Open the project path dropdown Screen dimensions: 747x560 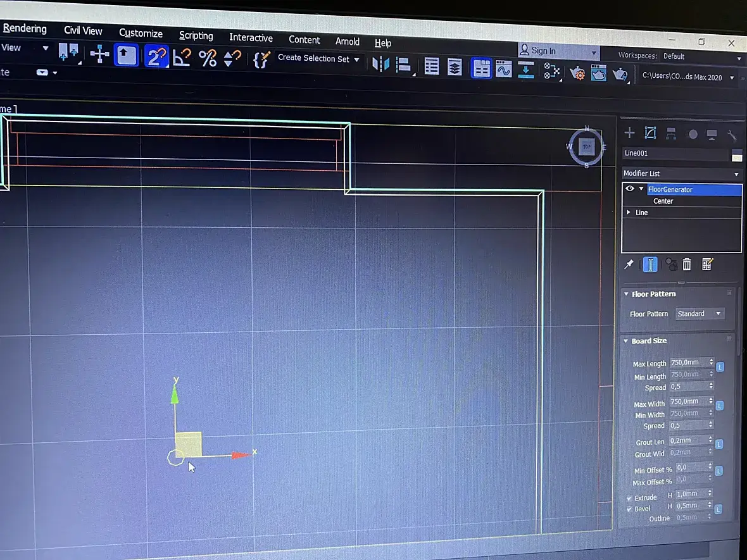click(x=688, y=77)
